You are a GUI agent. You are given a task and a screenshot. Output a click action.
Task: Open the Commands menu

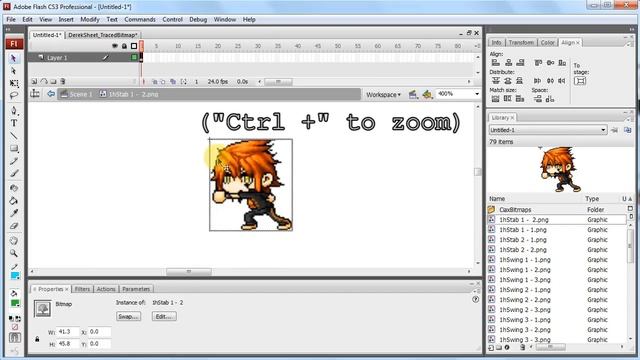point(140,19)
